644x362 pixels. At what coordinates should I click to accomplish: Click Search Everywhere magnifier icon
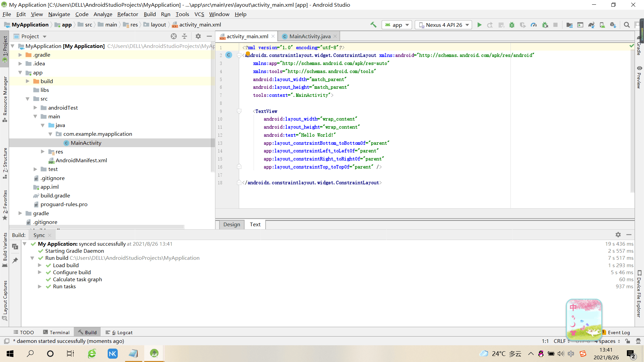tap(627, 25)
